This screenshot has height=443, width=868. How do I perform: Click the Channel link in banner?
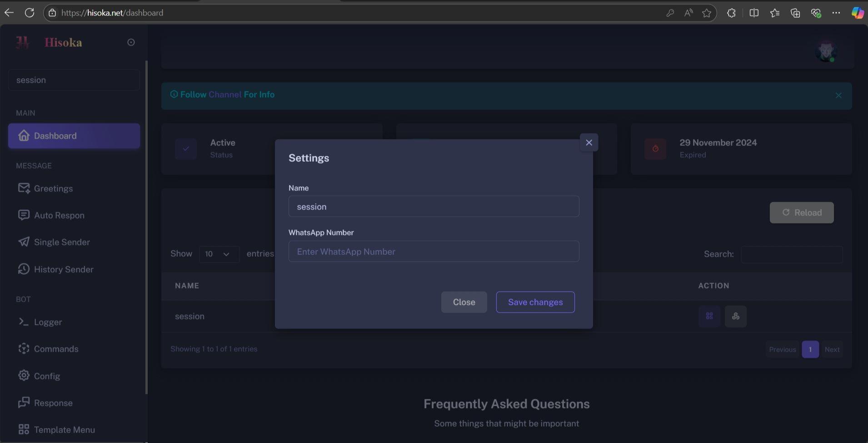225,95
